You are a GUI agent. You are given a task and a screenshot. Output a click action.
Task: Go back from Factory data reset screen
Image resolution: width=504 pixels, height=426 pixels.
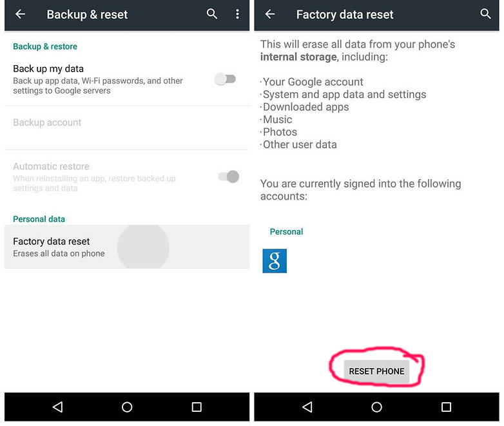270,14
